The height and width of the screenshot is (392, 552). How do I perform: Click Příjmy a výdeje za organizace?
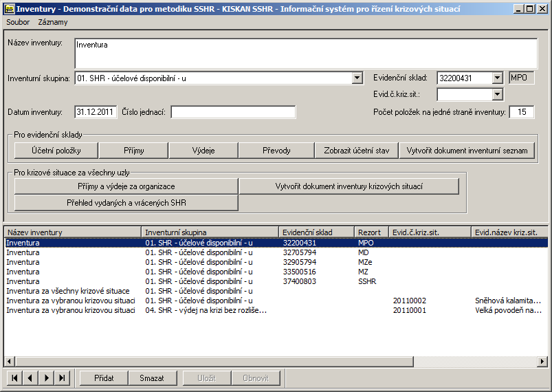pyautogui.click(x=126, y=186)
